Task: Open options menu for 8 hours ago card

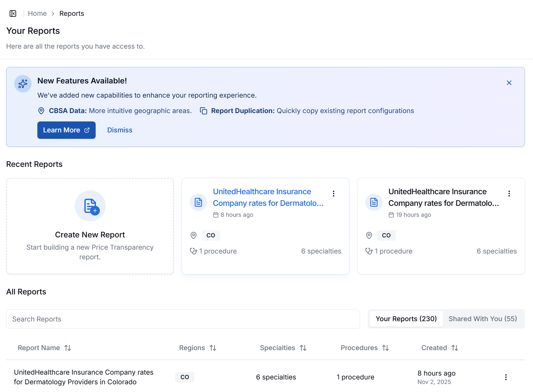Action: (334, 194)
